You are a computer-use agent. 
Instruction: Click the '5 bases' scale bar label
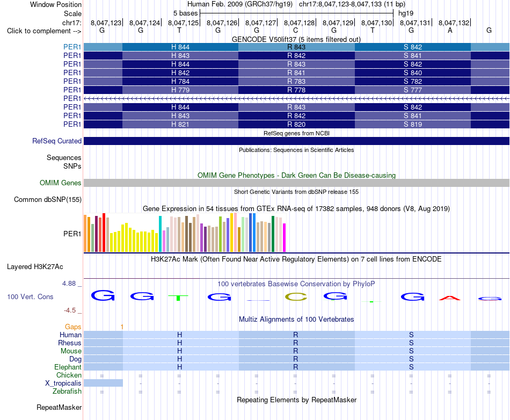click(185, 13)
